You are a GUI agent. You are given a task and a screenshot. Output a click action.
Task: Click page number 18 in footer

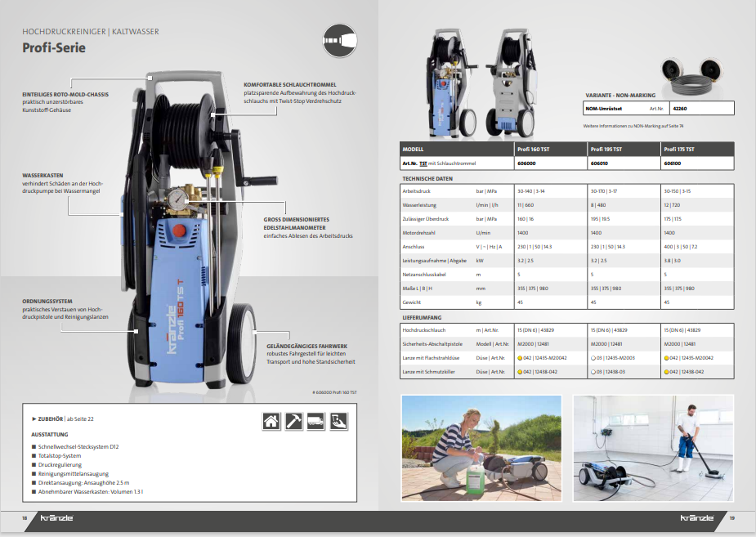tap(25, 518)
